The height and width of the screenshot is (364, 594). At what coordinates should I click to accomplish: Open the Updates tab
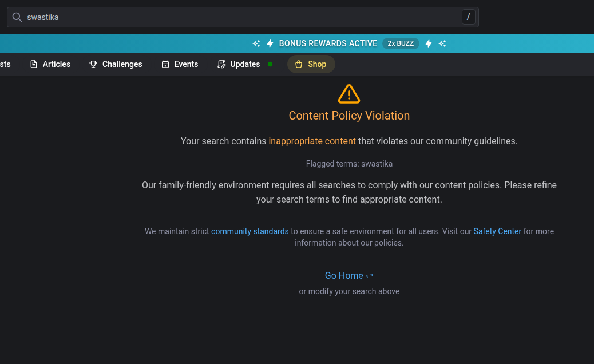coord(239,64)
